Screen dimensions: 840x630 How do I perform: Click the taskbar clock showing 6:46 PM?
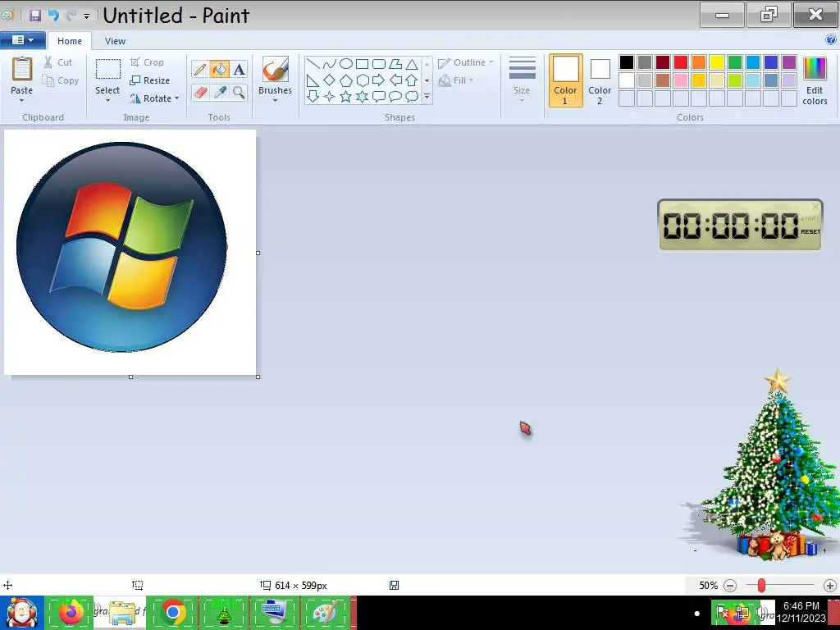coord(801,612)
